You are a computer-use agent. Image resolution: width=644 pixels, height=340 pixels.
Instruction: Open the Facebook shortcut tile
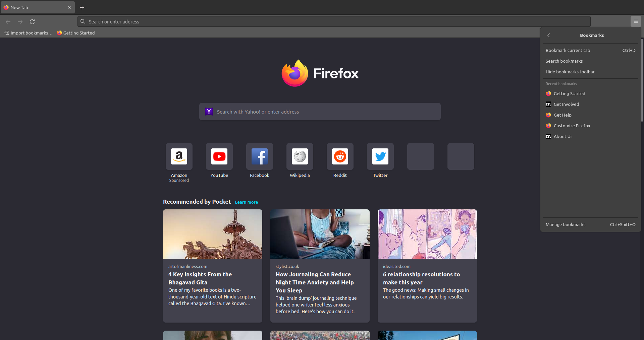pos(259,156)
